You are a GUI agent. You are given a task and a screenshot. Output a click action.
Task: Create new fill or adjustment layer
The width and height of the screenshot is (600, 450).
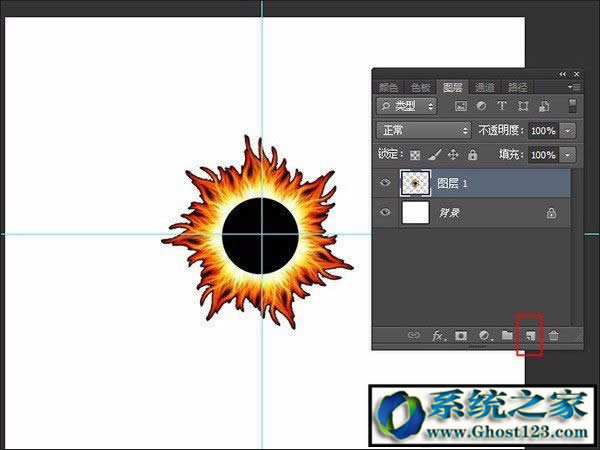pos(484,336)
